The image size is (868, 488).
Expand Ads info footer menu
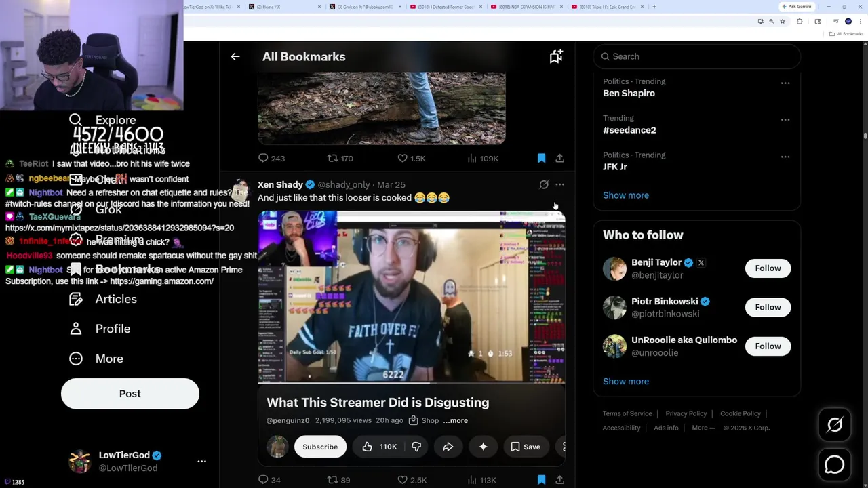tap(666, 428)
